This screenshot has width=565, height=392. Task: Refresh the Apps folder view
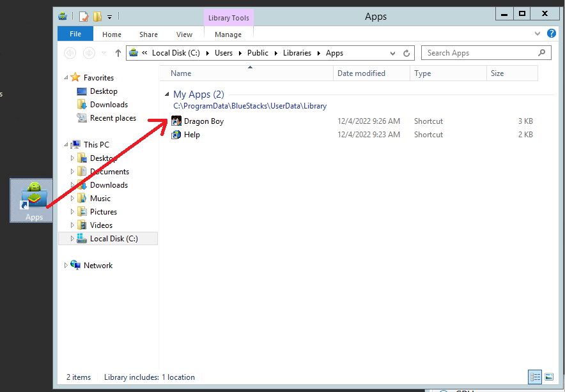[406, 53]
